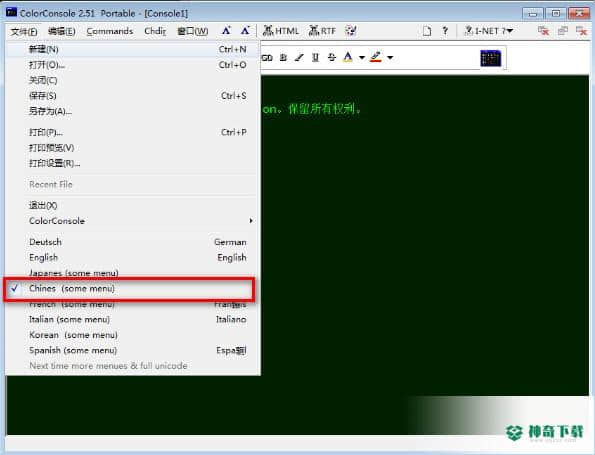Screen dimensions: 595x455
Task: Toggle italic text formatting
Action: [x=299, y=58]
